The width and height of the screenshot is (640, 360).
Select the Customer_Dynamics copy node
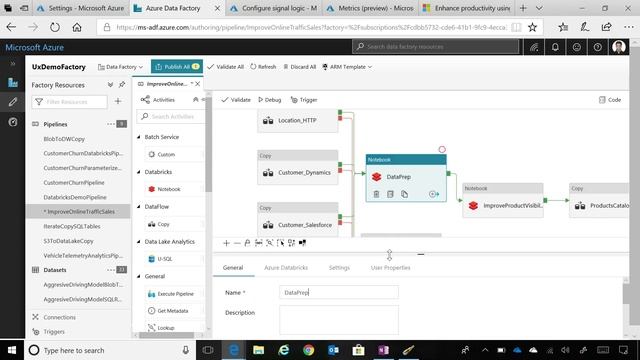(x=298, y=167)
